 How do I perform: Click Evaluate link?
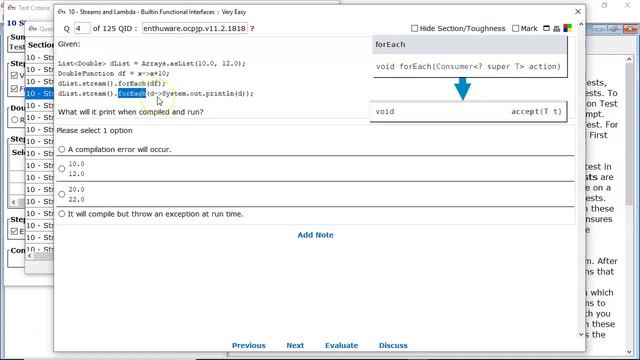(341, 345)
